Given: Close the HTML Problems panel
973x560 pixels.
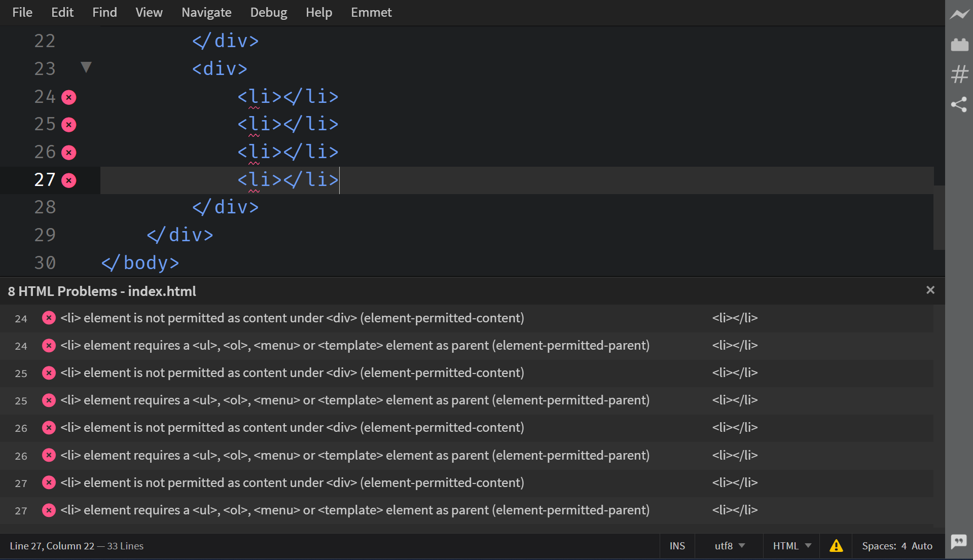Looking at the screenshot, I should tap(930, 290).
